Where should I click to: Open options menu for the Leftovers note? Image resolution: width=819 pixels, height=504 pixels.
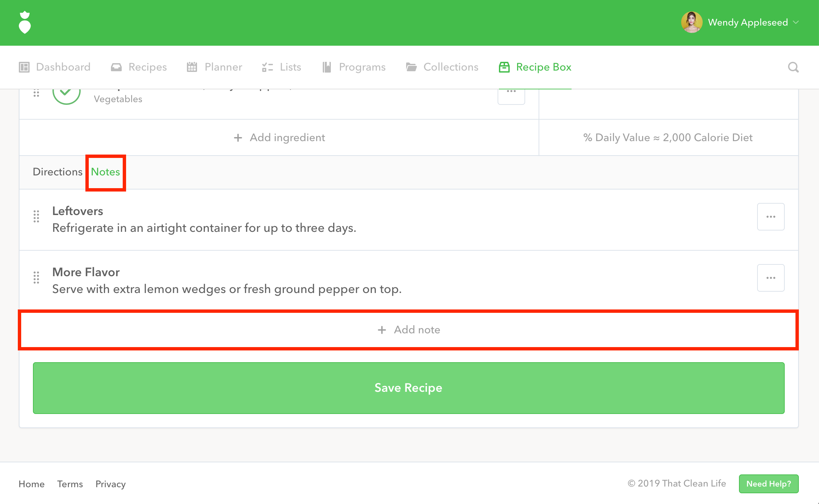point(771,217)
